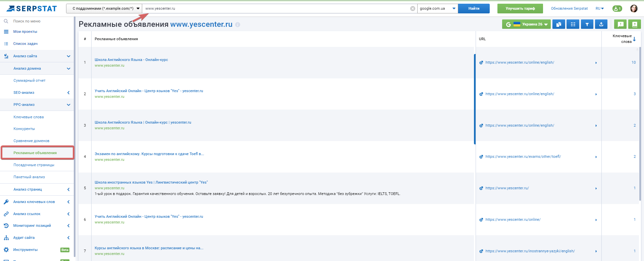Expand SEO-анализ submenu

pyautogui.click(x=68, y=93)
